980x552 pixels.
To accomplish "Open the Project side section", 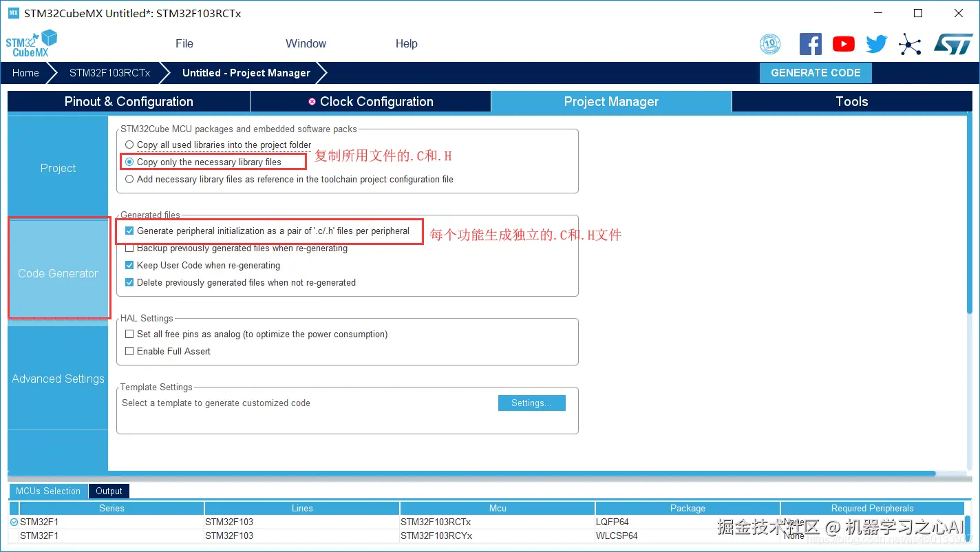I will tap(58, 168).
